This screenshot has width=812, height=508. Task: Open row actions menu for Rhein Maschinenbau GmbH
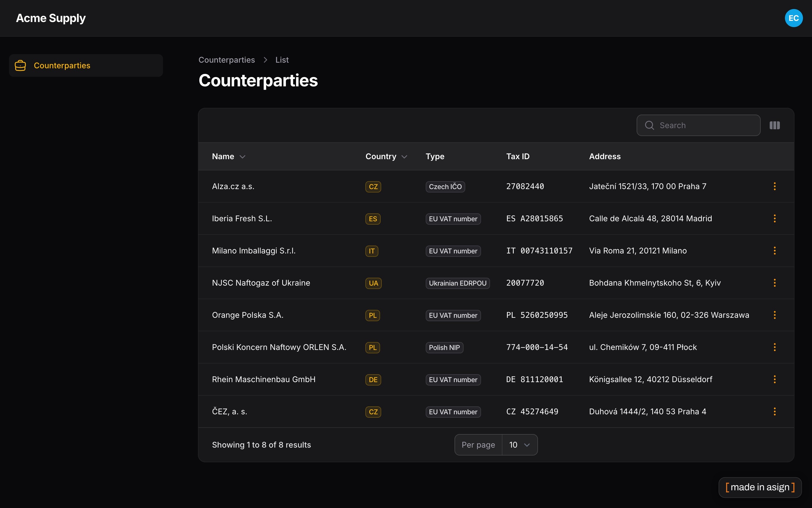[x=775, y=380]
